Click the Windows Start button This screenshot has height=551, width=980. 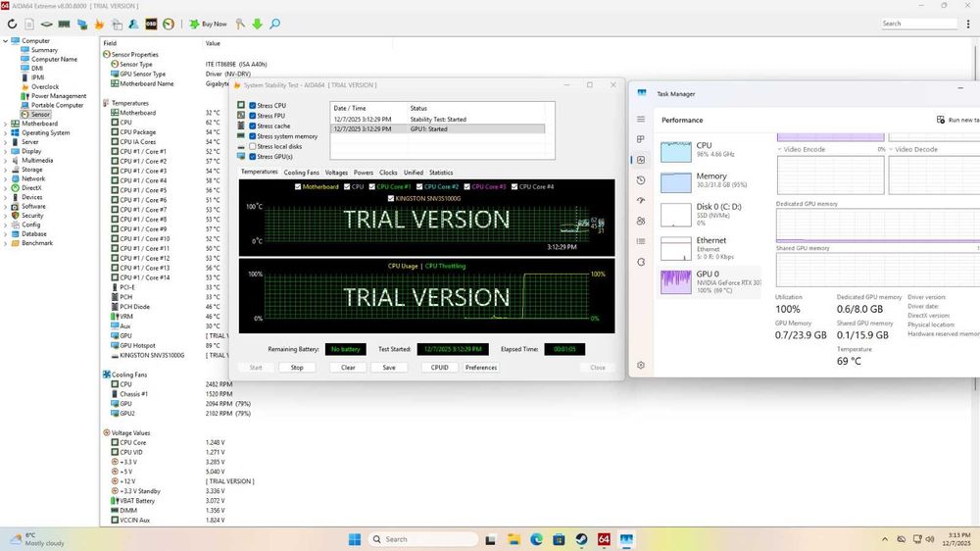point(355,539)
